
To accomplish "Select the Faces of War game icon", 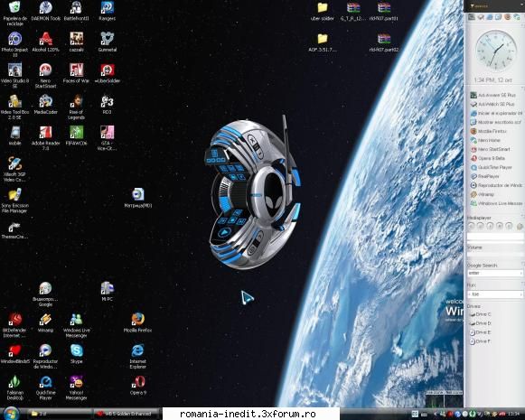I will point(76,73).
